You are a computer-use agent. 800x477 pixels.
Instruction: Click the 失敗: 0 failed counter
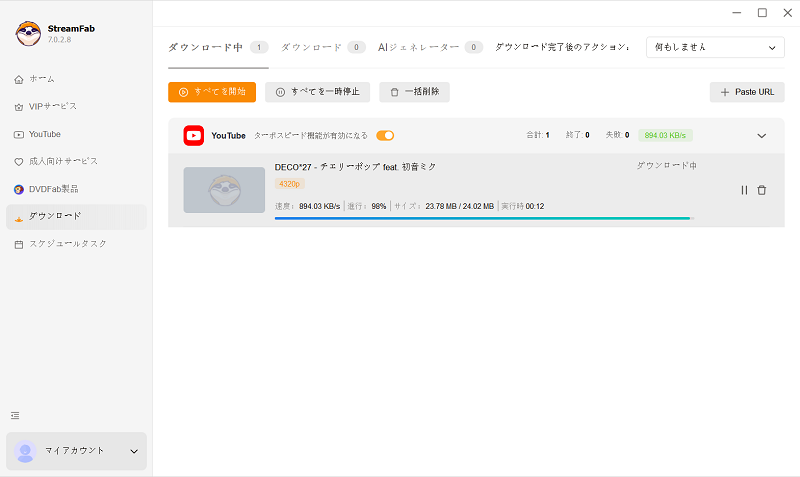tap(617, 135)
